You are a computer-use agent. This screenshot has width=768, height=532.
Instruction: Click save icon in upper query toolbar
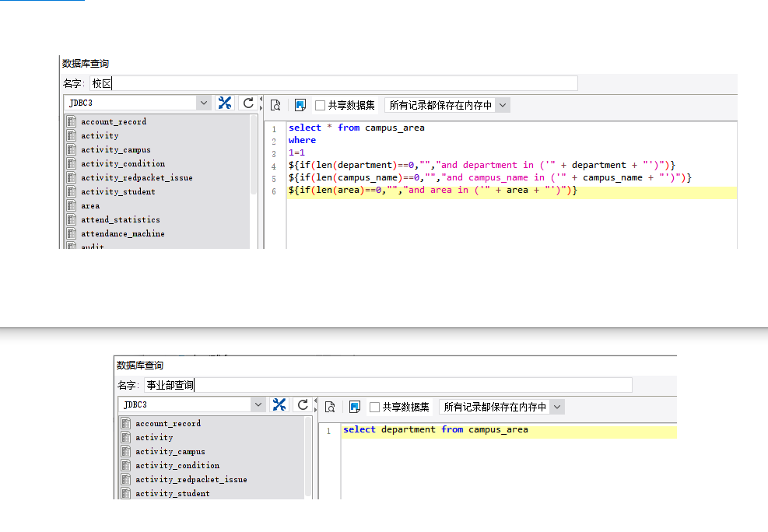tap(300, 105)
